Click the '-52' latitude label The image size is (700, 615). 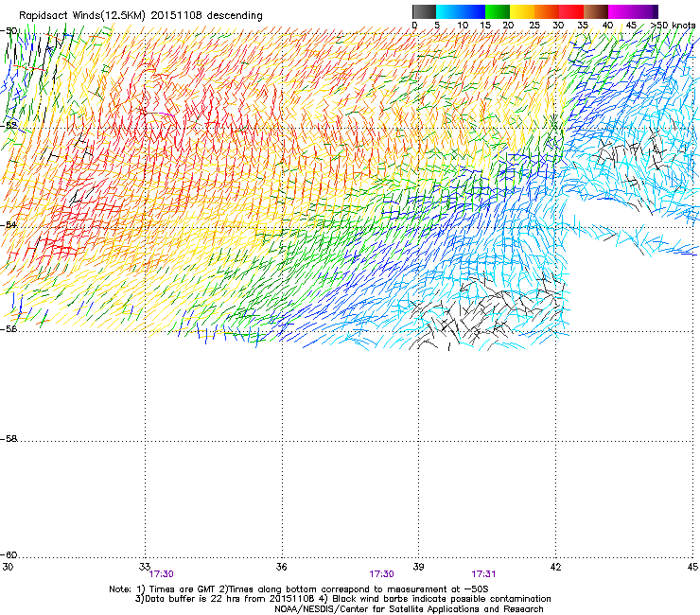click(x=9, y=126)
